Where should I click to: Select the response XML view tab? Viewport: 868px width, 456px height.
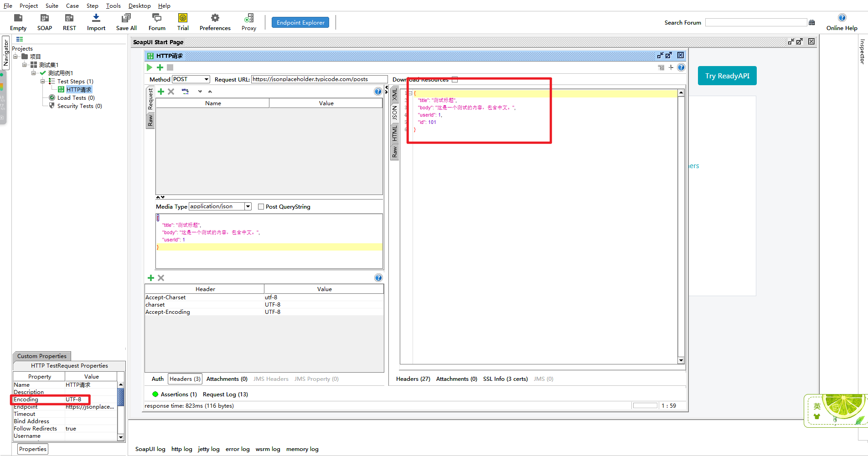395,95
